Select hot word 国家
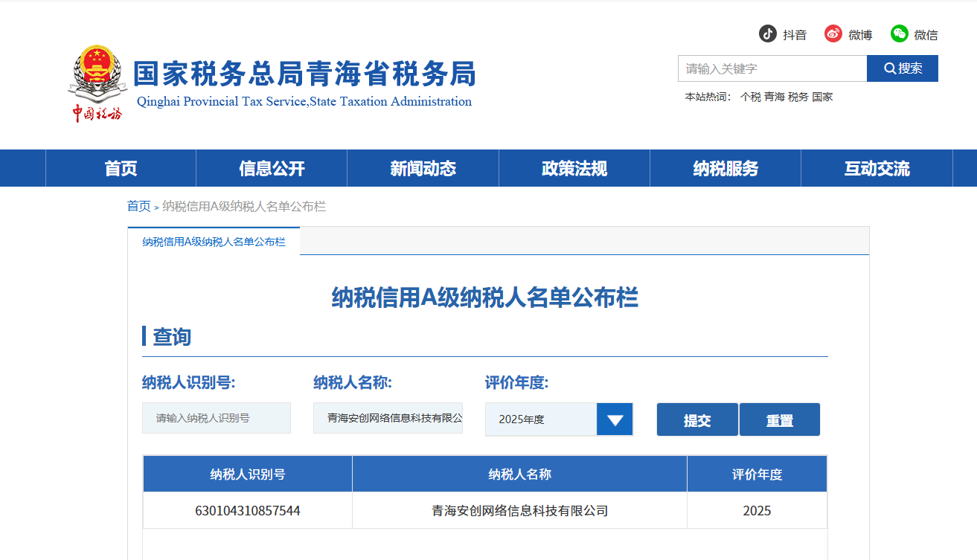This screenshot has height=560, width=977. [822, 97]
